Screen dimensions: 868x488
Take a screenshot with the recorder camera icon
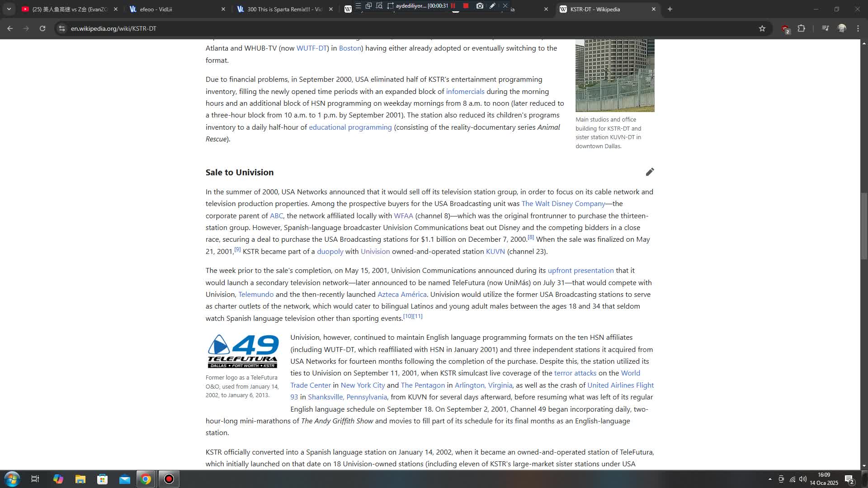pyautogui.click(x=480, y=6)
